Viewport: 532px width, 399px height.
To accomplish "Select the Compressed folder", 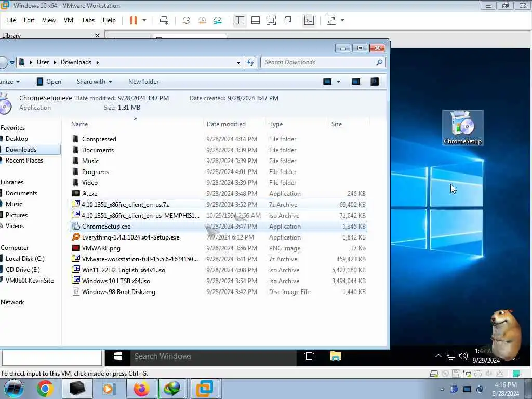I will (x=218, y=139).
